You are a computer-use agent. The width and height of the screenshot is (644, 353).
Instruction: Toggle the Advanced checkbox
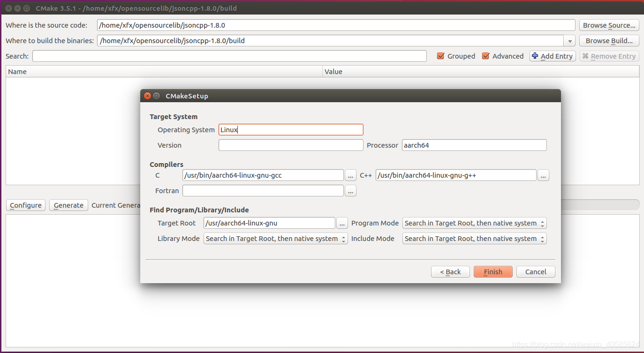pyautogui.click(x=485, y=56)
